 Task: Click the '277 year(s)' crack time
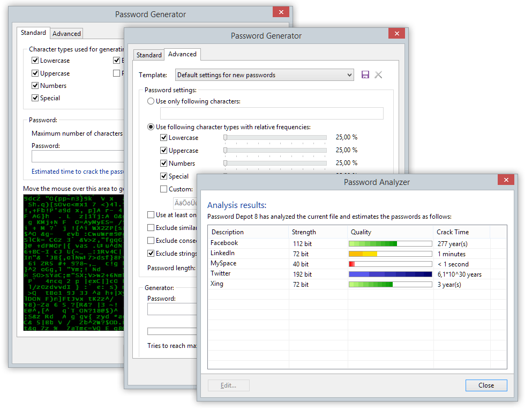(452, 244)
